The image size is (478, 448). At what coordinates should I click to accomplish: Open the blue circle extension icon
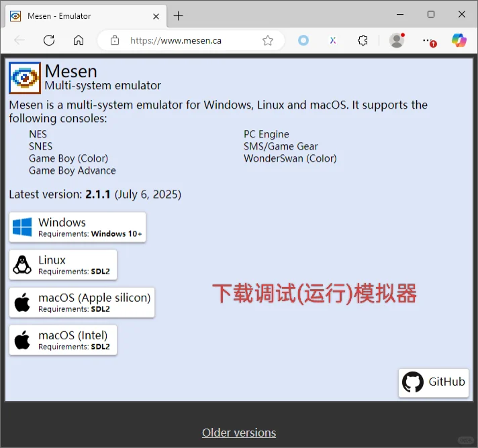(303, 40)
